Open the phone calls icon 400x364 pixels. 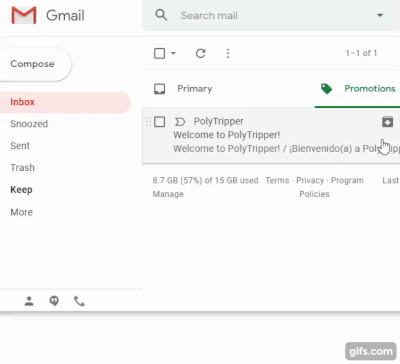point(79,301)
